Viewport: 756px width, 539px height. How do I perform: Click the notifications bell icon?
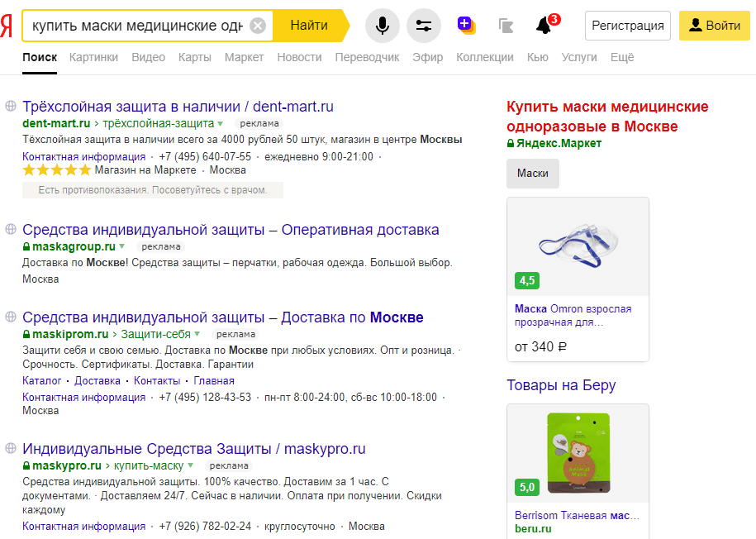[x=544, y=26]
